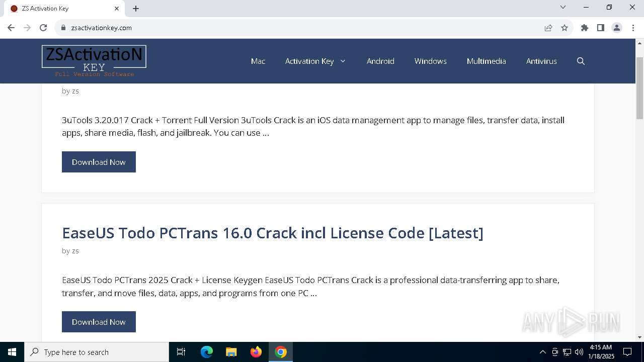The image size is (644, 362).
Task: Bookmark this page with the star icon
Action: point(565,28)
